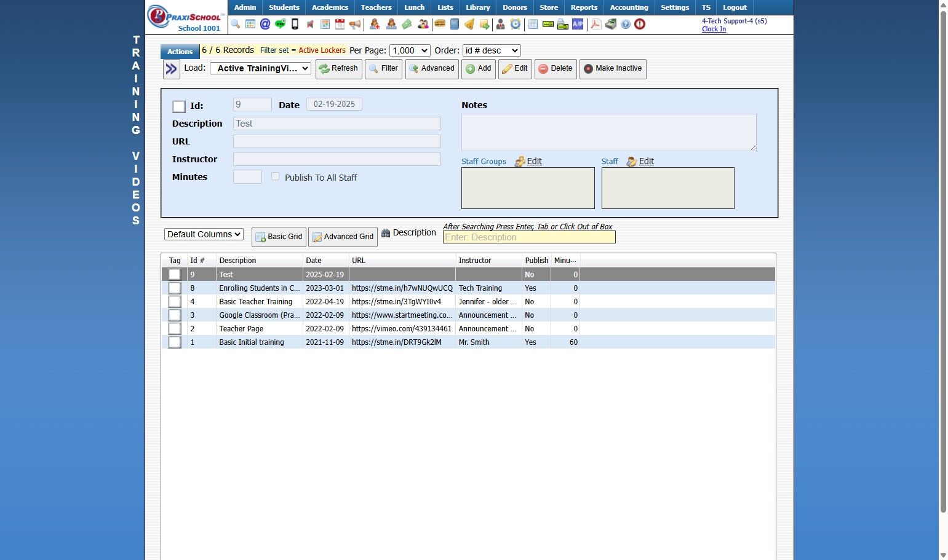Open the megaphone announcements icon
Viewport: 948px width, 560px height.
[x=355, y=24]
